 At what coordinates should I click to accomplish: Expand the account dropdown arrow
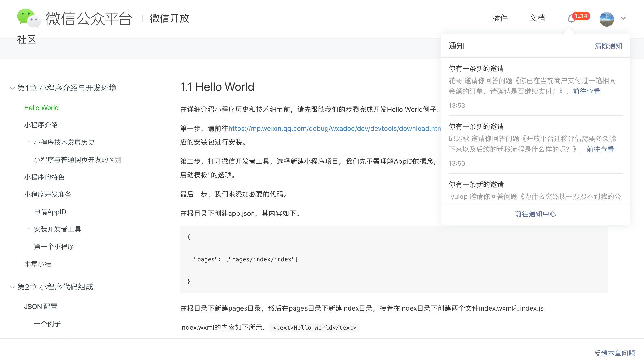tap(623, 18)
